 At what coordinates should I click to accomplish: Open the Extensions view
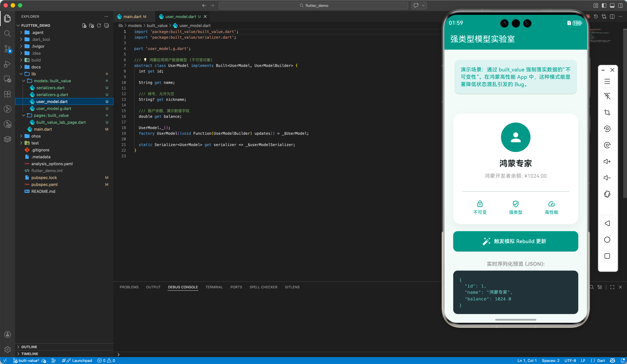click(8, 94)
